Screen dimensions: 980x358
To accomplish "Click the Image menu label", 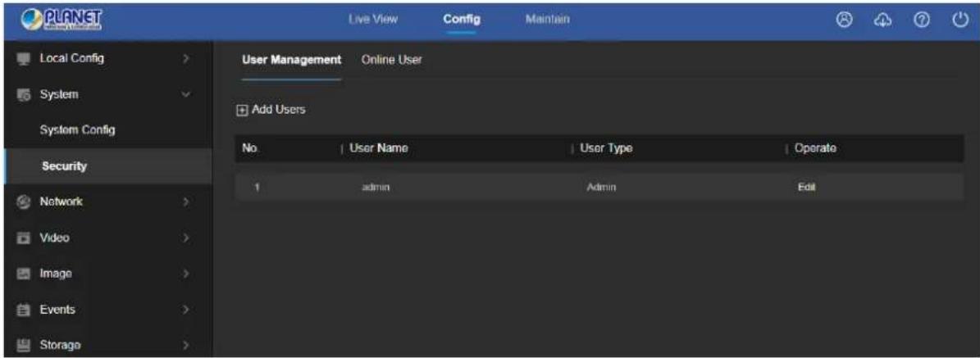I will click(56, 274).
